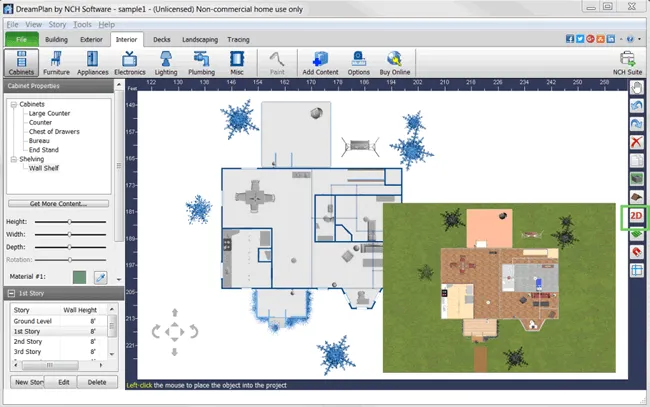Click the Delete story button
Viewport: 650px width, 407px height.
[97, 382]
